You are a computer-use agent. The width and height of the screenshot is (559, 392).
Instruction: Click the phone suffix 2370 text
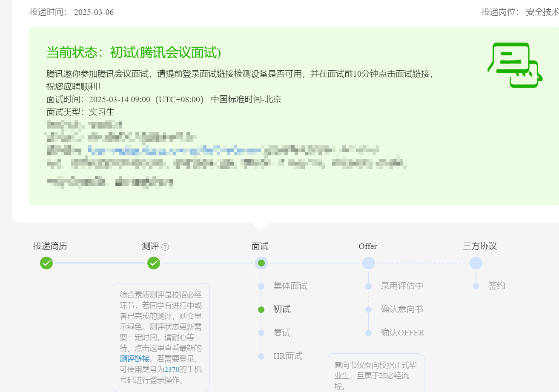172,369
